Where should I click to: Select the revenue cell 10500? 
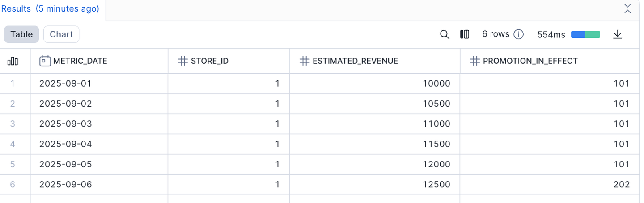tap(375, 104)
